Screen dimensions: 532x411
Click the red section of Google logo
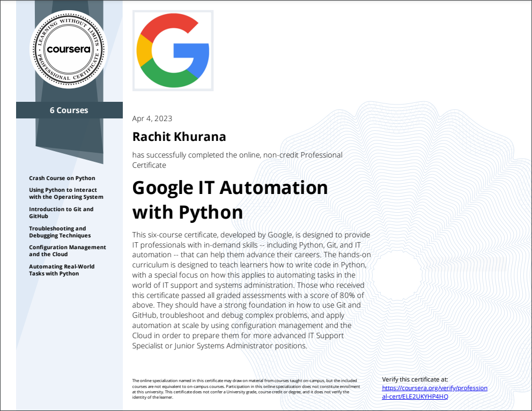171,24
